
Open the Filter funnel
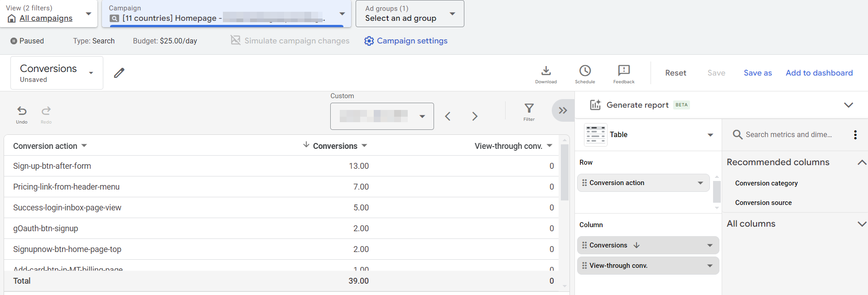(529, 112)
